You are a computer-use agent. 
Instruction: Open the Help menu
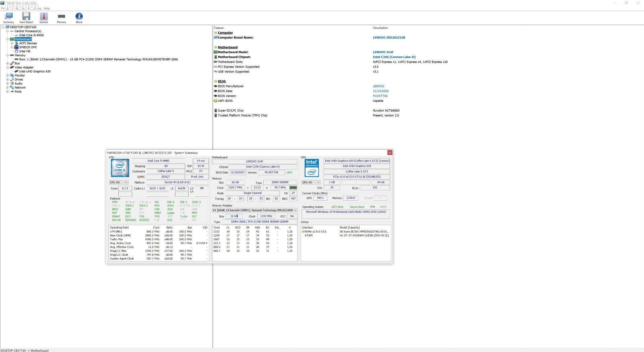(x=47, y=8)
